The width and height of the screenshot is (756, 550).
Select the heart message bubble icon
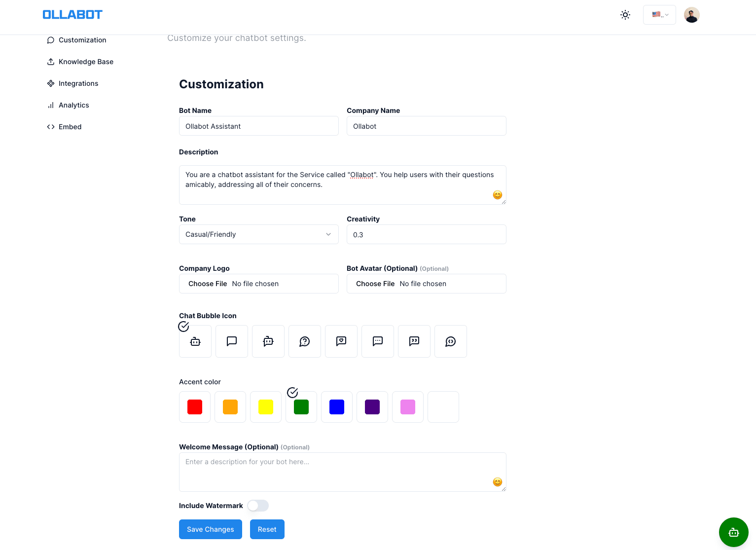pyautogui.click(x=341, y=341)
